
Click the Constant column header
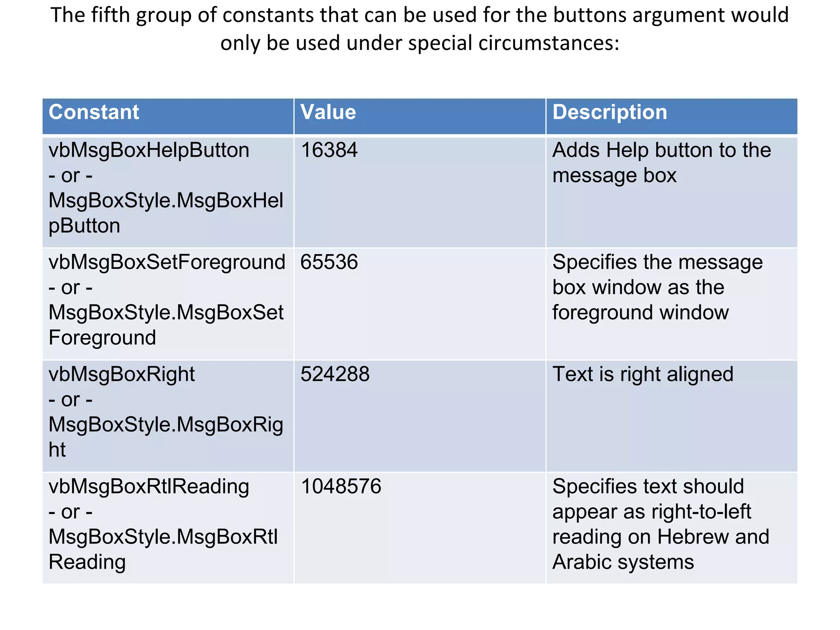tap(168, 116)
